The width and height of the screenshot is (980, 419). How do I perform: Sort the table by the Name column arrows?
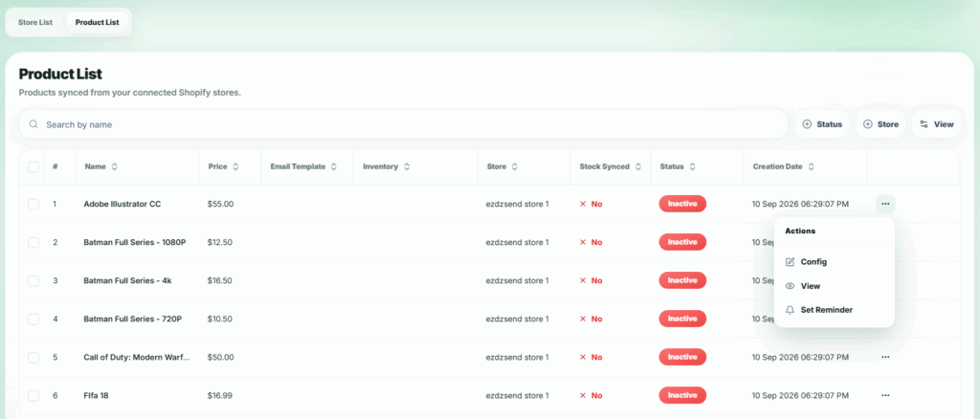click(x=115, y=166)
